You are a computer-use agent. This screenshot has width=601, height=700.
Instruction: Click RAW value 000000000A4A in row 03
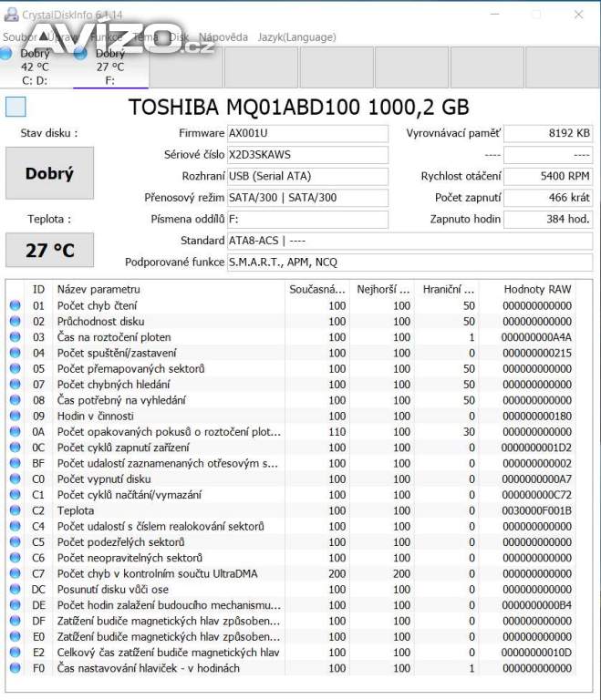click(x=536, y=337)
